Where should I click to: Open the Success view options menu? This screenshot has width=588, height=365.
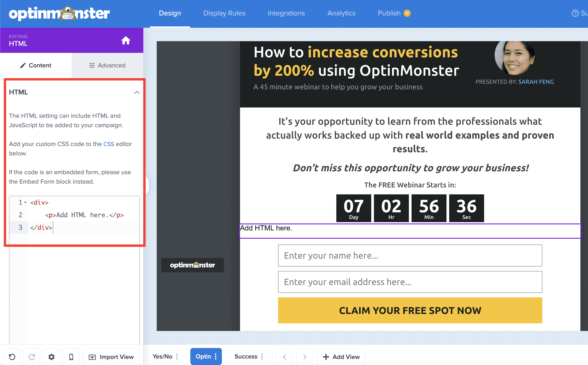[262, 356]
